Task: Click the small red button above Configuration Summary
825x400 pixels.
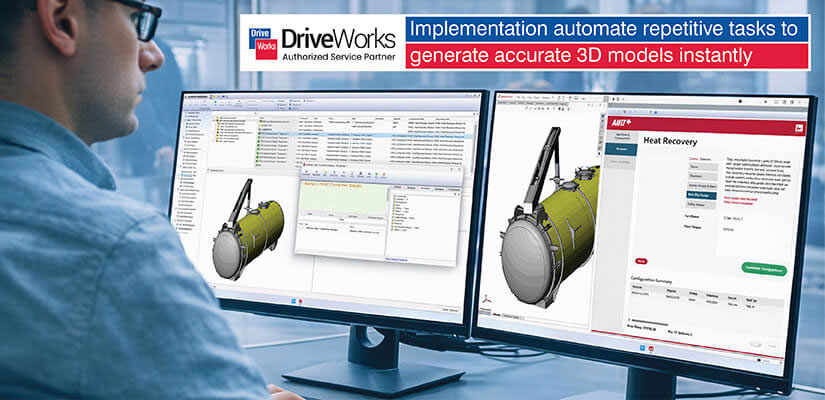Action: point(641,261)
